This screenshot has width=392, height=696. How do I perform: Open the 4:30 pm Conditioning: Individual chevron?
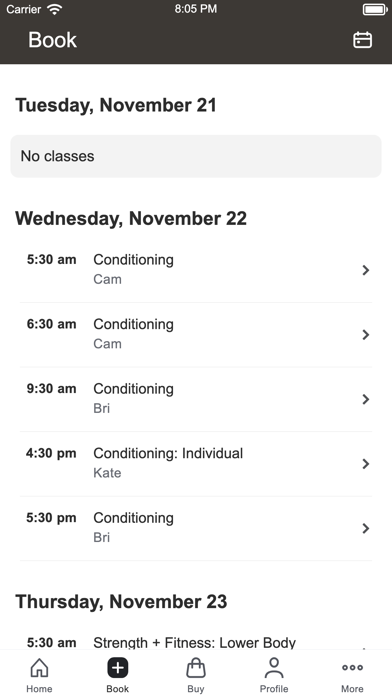click(366, 464)
